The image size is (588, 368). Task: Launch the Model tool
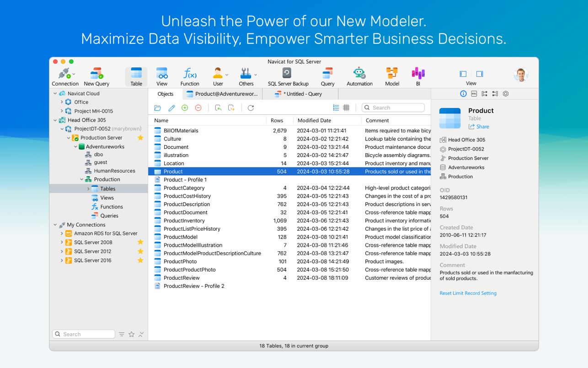[392, 76]
